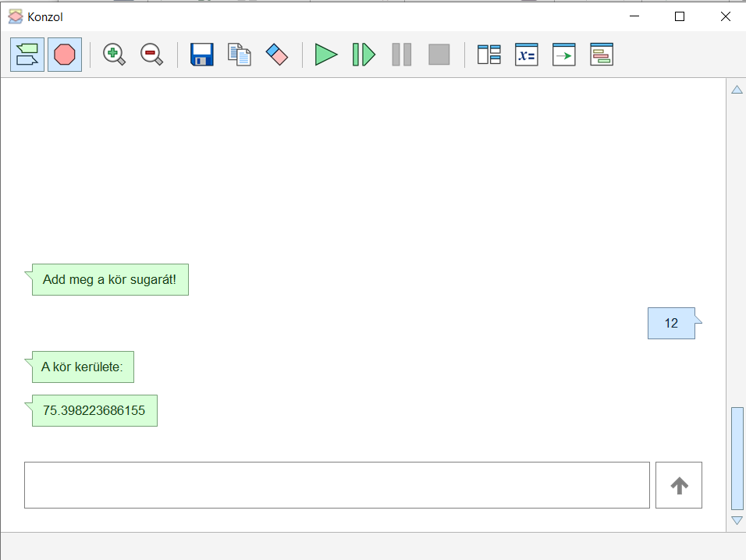
Task: Open the variable watch window (x=)
Action: [x=527, y=55]
